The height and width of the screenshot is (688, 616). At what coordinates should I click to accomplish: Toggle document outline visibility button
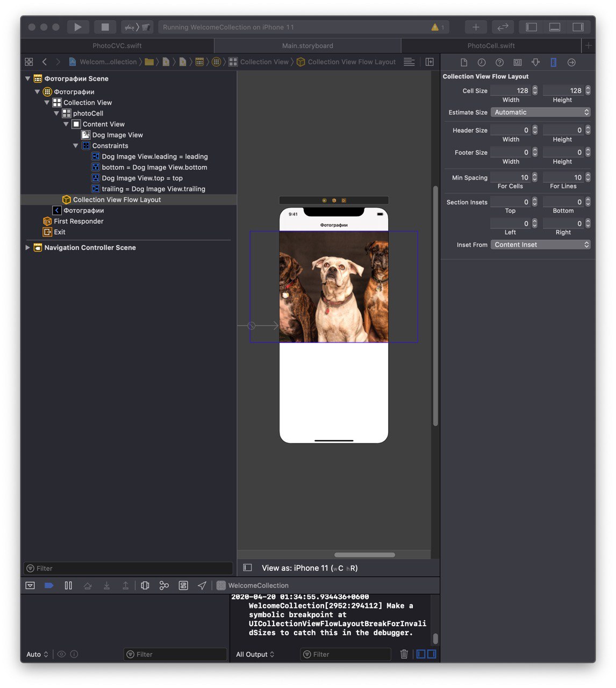(x=248, y=568)
